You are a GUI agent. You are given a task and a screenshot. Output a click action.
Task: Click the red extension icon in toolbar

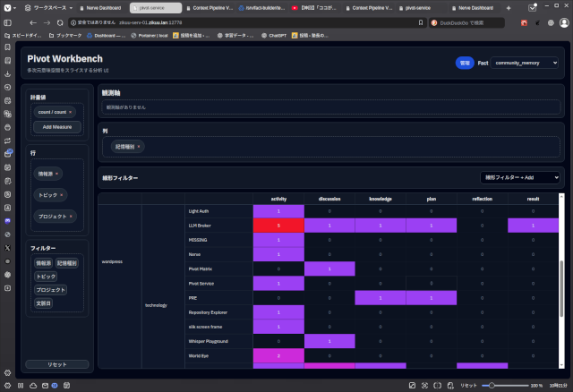pyautogui.click(x=524, y=22)
